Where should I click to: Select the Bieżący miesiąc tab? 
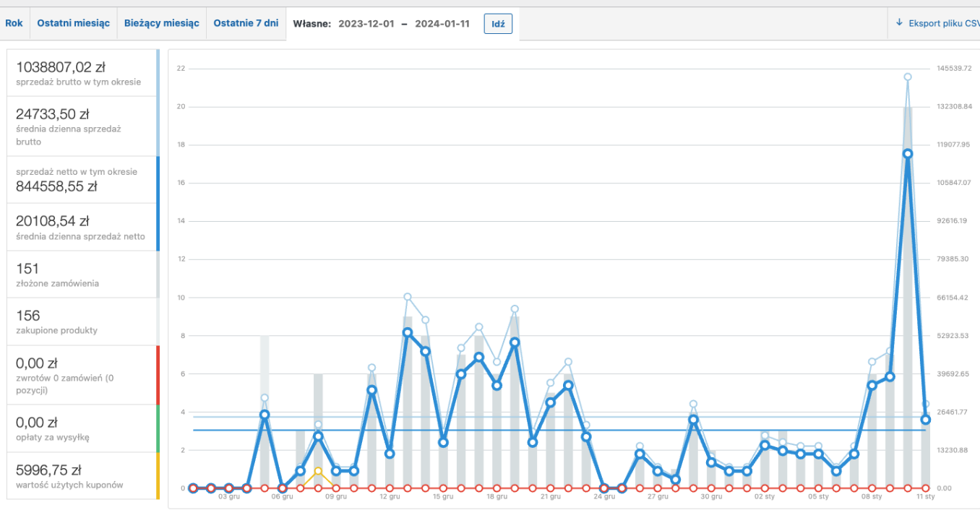[161, 23]
